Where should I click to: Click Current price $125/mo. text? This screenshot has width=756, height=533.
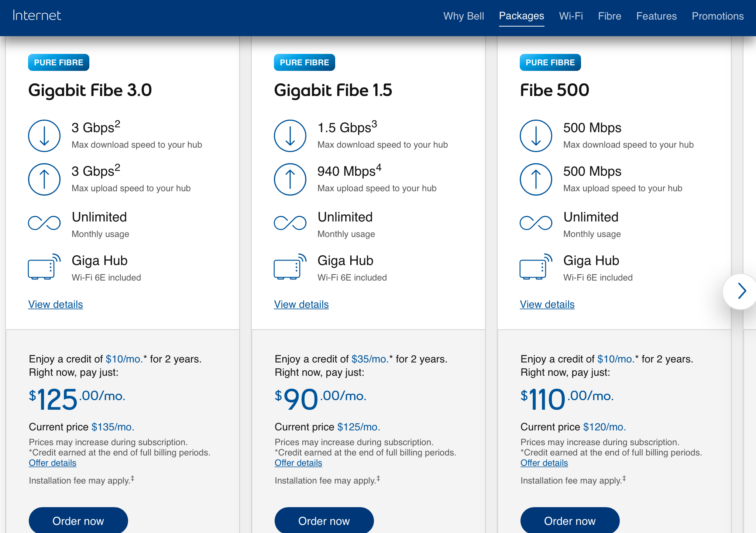[327, 427]
